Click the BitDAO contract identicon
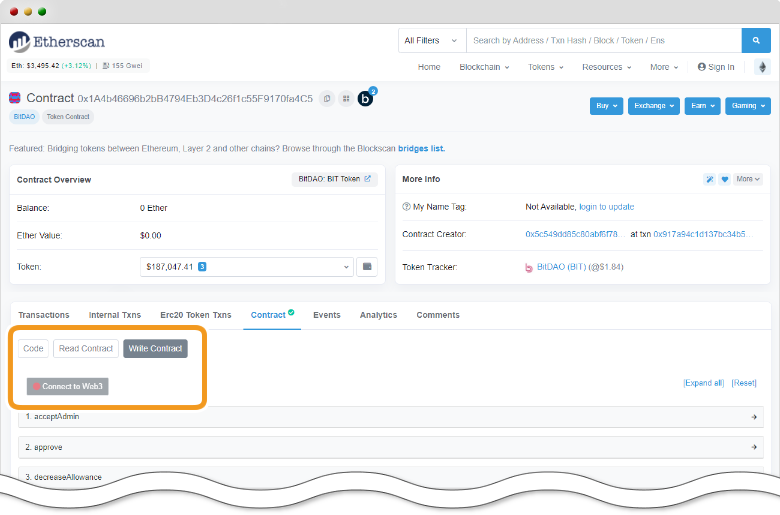Viewport: 780px width, 515px height. pos(15,98)
